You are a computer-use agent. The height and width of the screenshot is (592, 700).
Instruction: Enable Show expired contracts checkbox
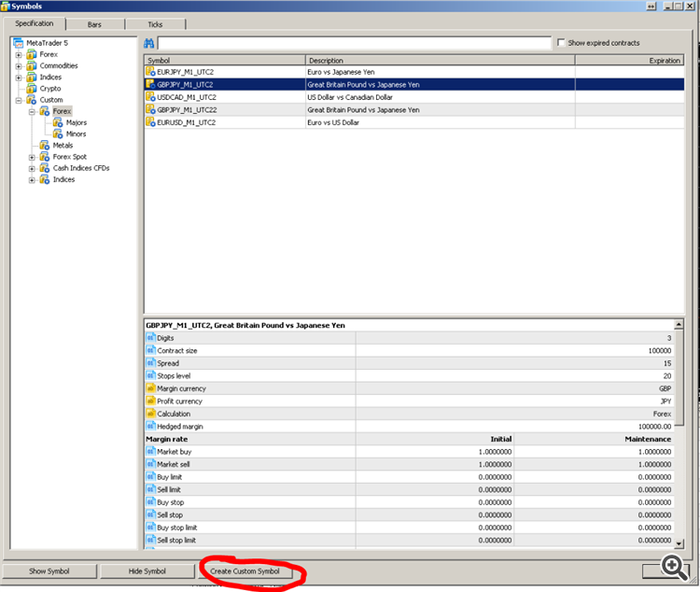click(x=561, y=42)
